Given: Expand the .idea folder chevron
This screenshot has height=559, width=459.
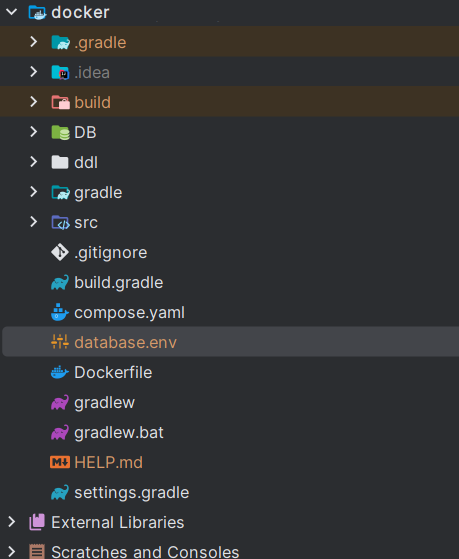Looking at the screenshot, I should [34, 72].
